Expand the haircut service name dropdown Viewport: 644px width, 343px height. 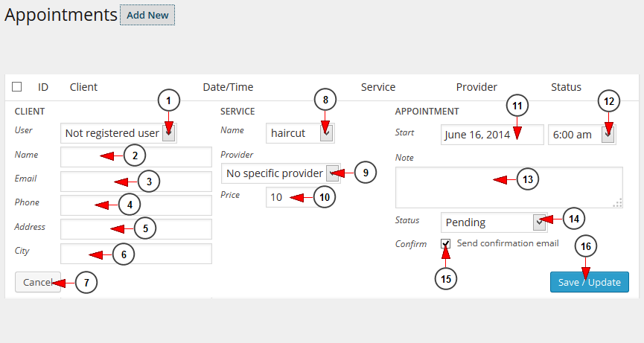tap(300, 133)
